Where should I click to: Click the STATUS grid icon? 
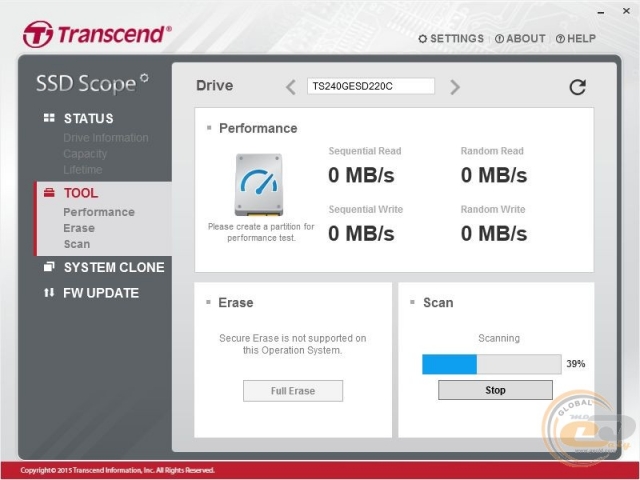tap(49, 118)
